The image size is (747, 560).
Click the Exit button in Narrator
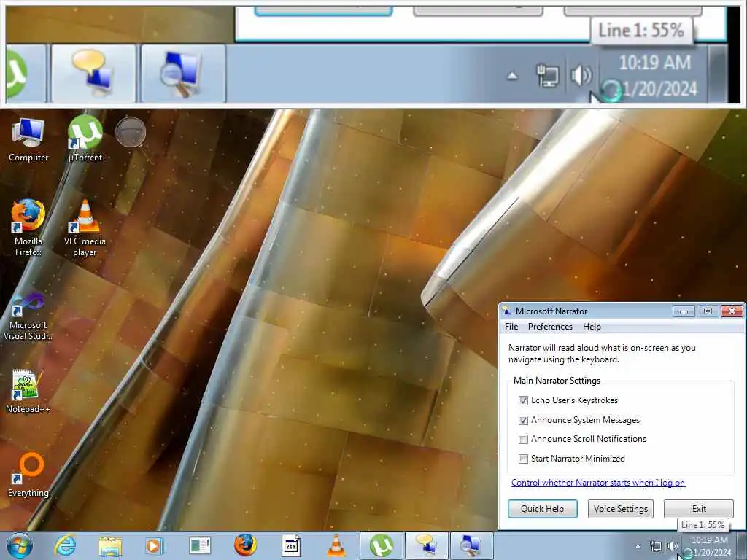pos(698,508)
